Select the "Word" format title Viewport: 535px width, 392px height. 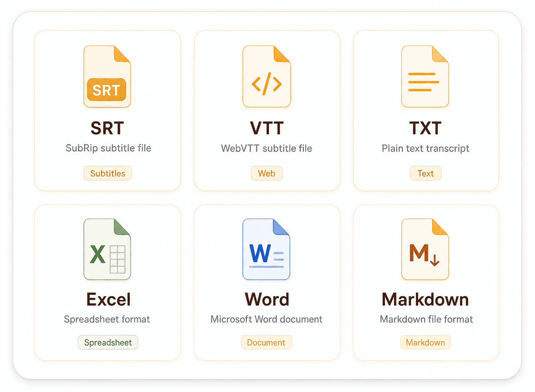pos(267,300)
